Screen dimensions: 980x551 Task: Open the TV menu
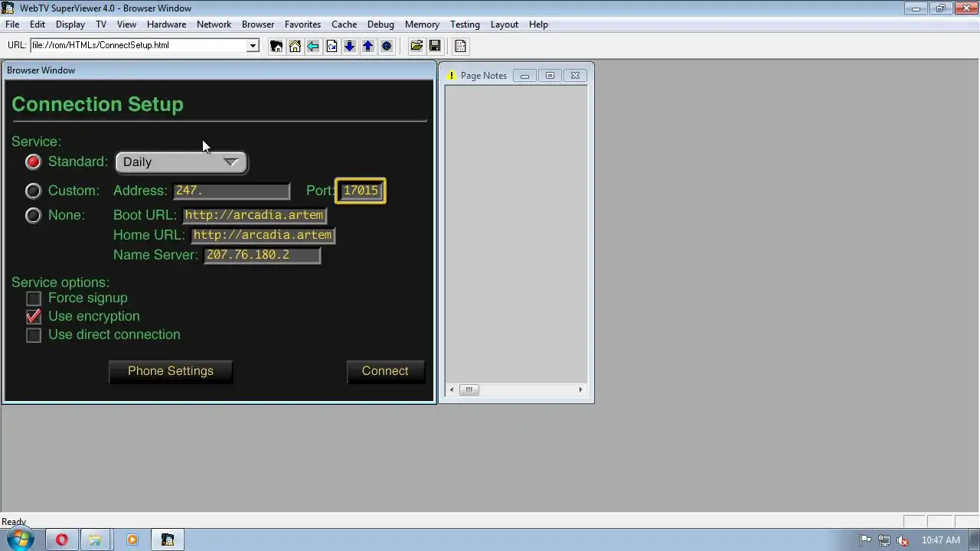[x=101, y=24]
